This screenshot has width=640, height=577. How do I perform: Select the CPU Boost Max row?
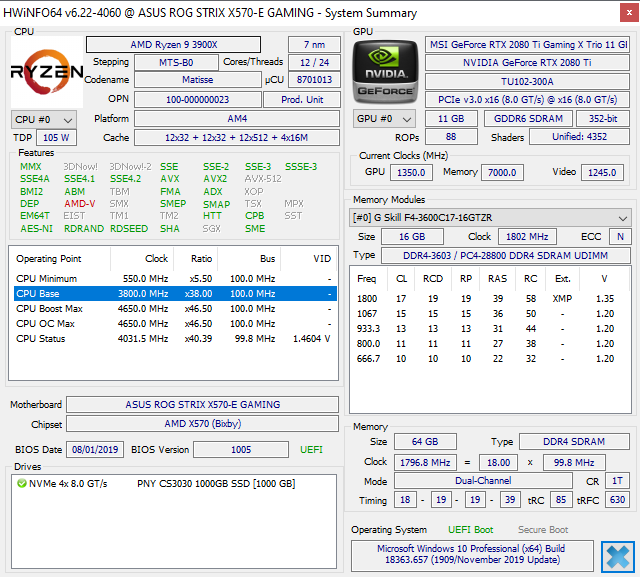(x=175, y=308)
